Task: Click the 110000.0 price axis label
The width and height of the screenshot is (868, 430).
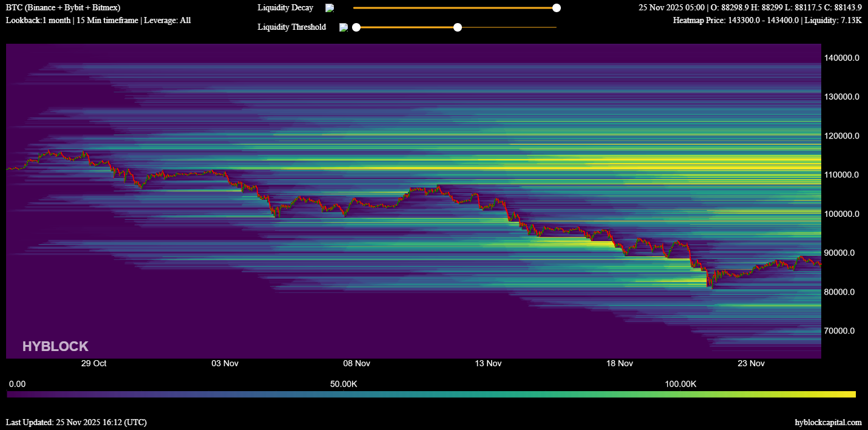Action: pos(841,175)
